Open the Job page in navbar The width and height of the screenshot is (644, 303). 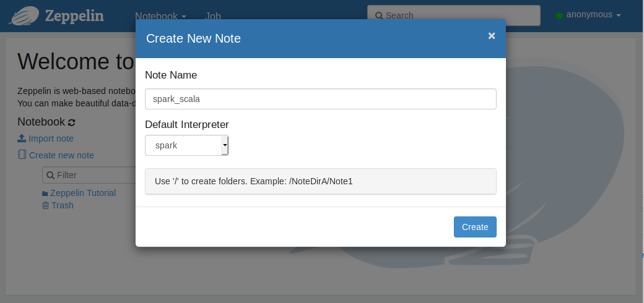tap(213, 16)
